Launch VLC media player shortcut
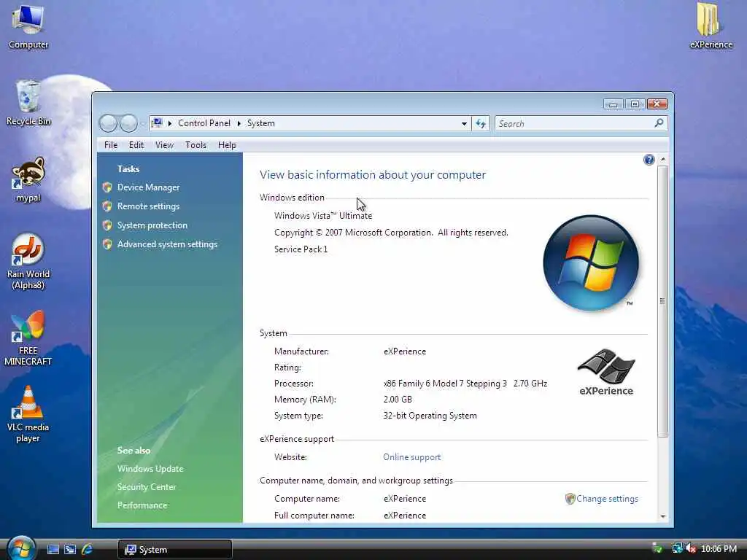Image resolution: width=747 pixels, height=560 pixels. coord(28,414)
